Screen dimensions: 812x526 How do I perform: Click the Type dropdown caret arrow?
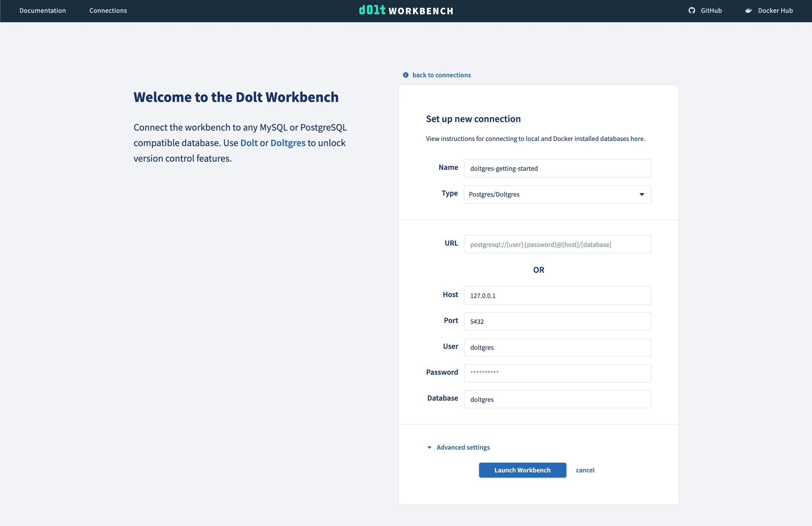[641, 195]
